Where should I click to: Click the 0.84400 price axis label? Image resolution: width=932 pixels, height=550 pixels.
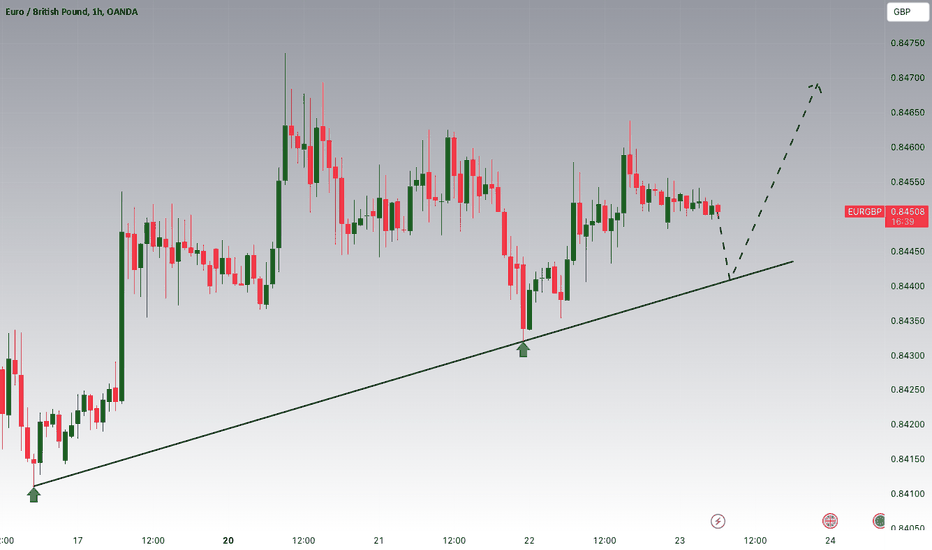[x=907, y=286]
